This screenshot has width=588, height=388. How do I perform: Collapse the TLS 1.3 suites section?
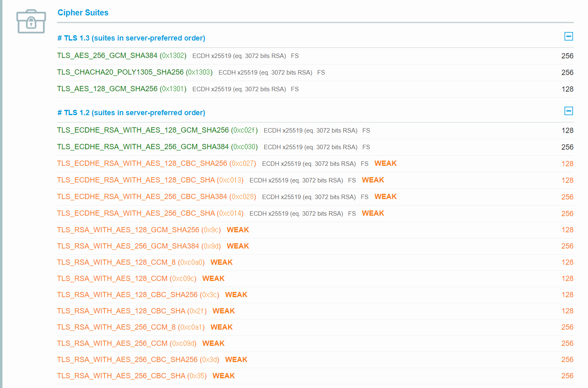(x=569, y=36)
